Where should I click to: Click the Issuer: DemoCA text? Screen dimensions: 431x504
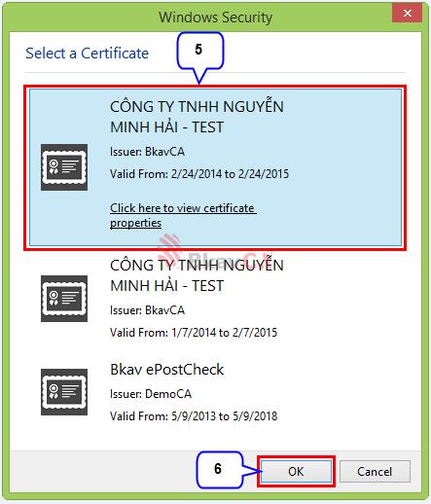click(x=151, y=394)
